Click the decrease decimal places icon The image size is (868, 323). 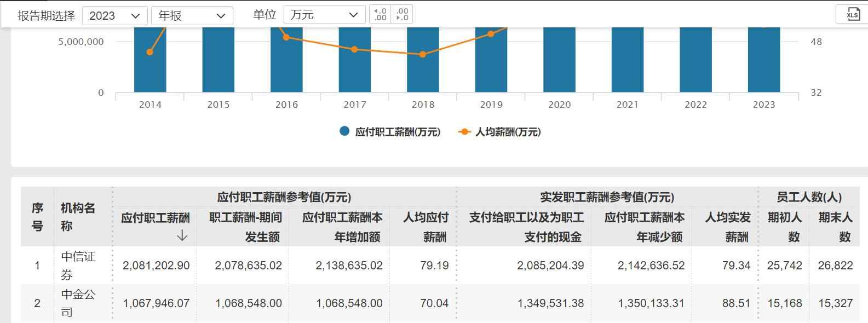[402, 15]
